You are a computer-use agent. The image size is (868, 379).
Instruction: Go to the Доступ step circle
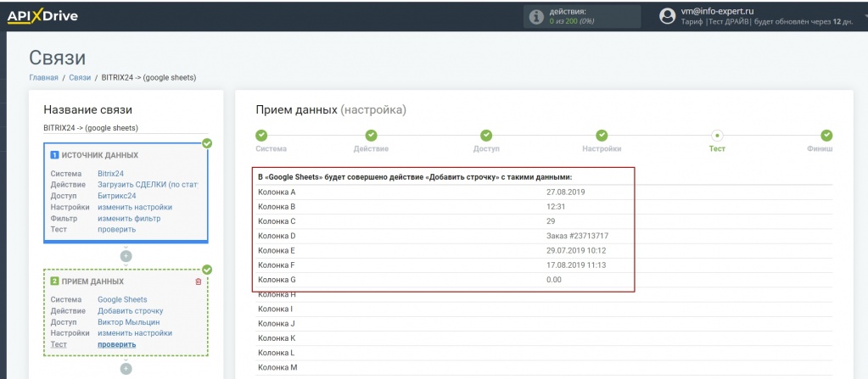(486, 136)
